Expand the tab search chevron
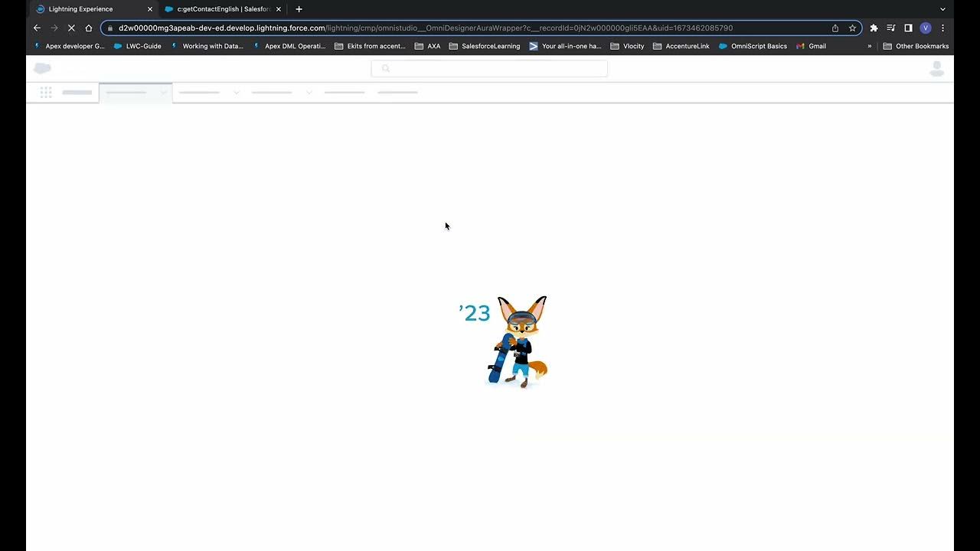Viewport: 980px width, 551px height. coord(942,9)
